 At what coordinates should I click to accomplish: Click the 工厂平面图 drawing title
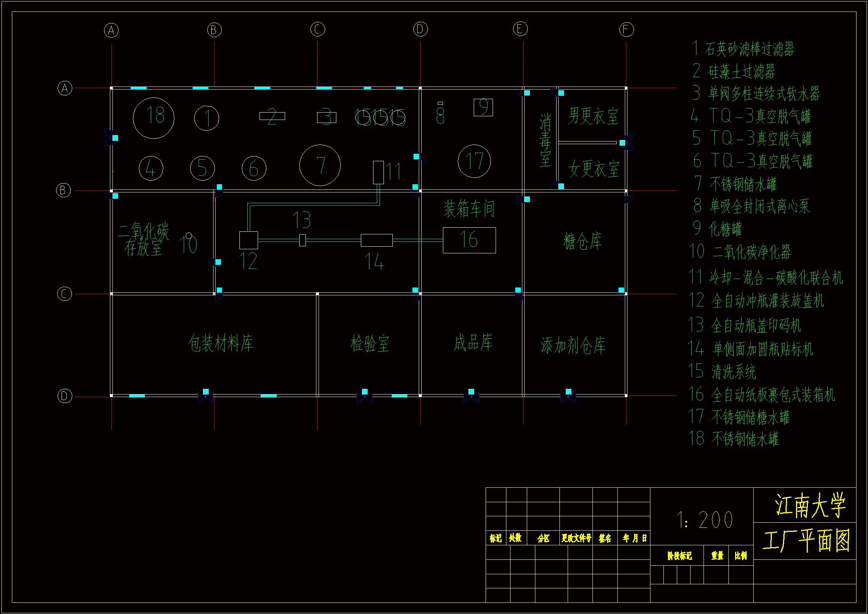point(806,541)
